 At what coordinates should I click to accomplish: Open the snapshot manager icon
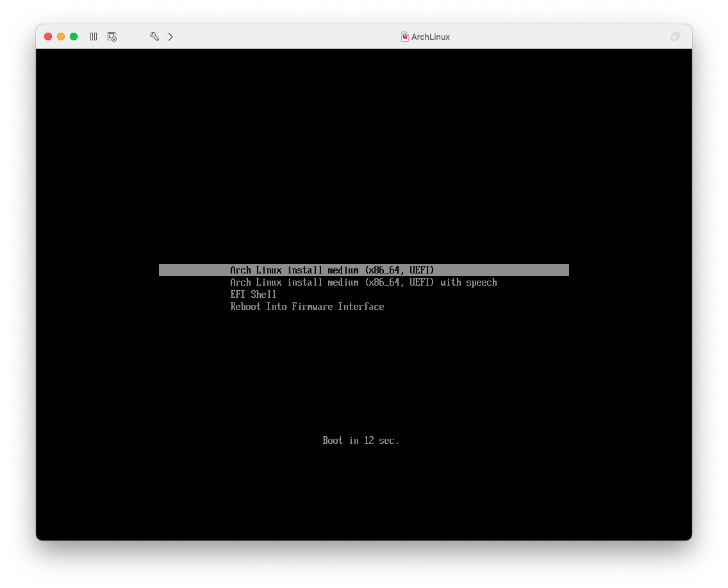pos(112,37)
